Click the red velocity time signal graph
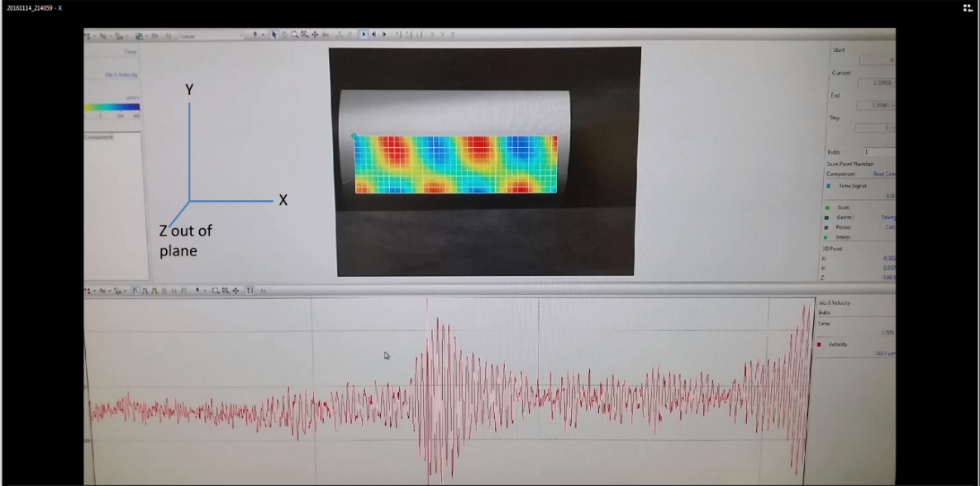Image resolution: width=980 pixels, height=486 pixels. coord(450,391)
